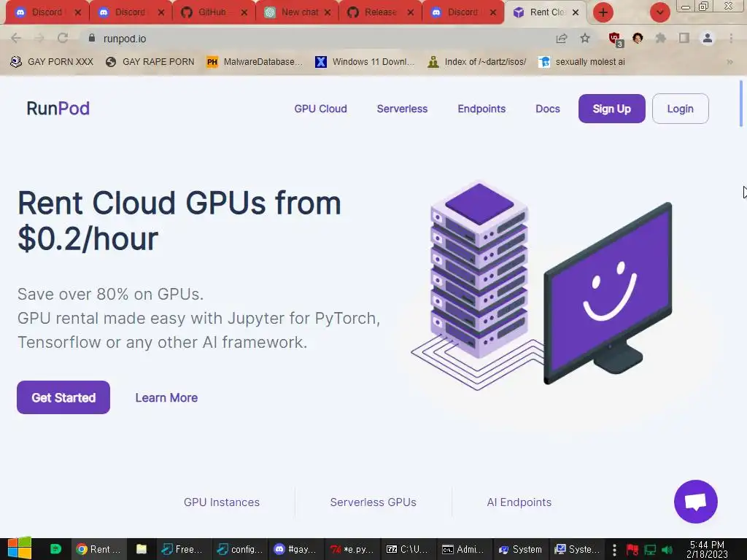
Task: Follow the Learn More link
Action: (166, 397)
